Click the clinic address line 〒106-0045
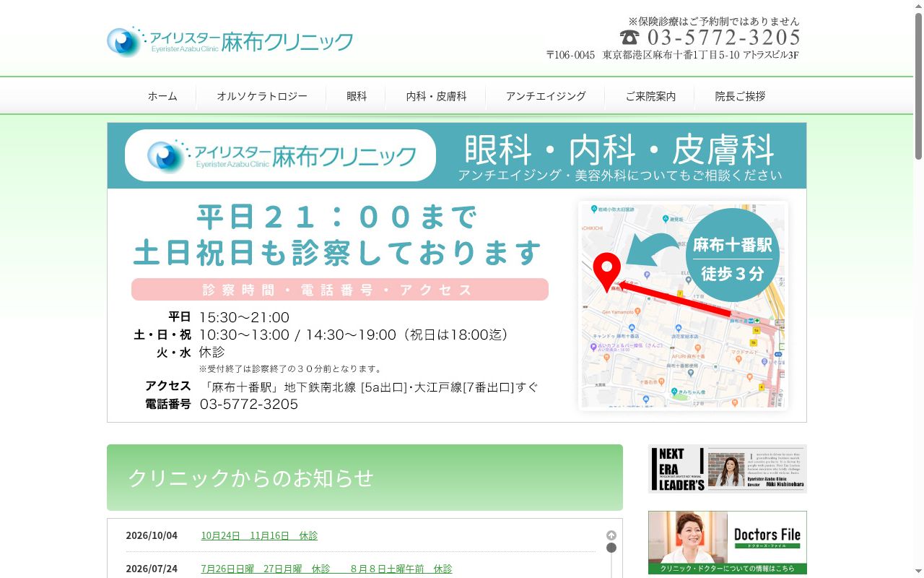 click(673, 55)
